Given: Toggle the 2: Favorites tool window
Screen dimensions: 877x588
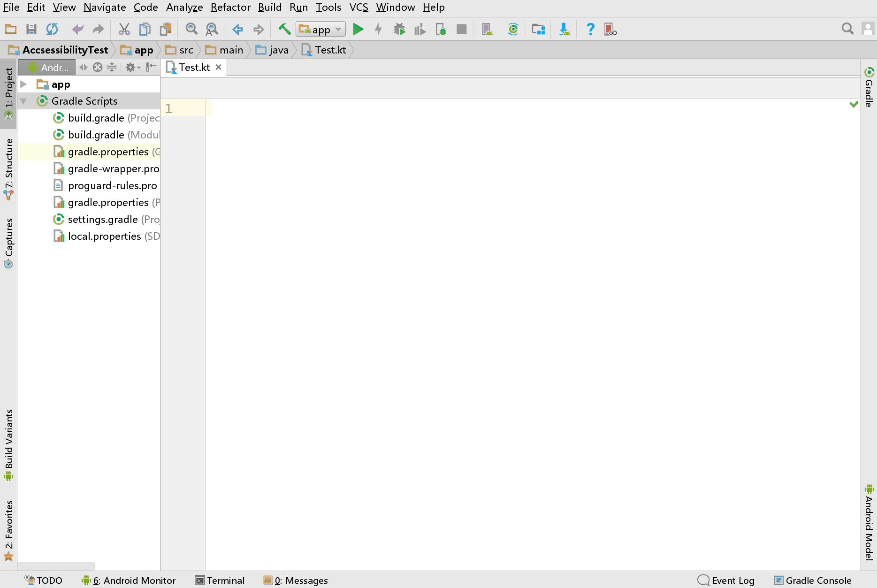Looking at the screenshot, I should [8, 531].
